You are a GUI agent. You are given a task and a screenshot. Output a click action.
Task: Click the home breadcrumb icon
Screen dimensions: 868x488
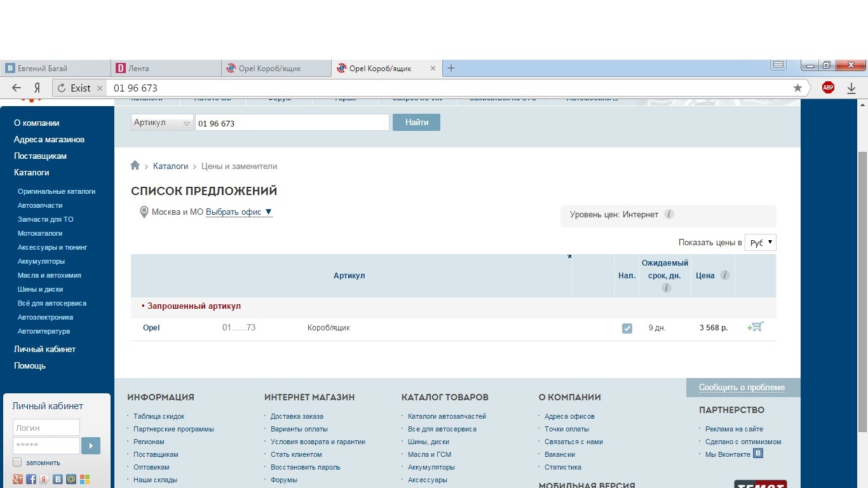click(135, 165)
